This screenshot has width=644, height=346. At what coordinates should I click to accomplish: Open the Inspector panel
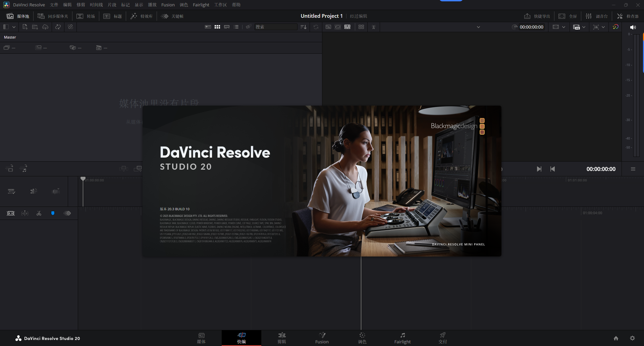[x=628, y=16]
